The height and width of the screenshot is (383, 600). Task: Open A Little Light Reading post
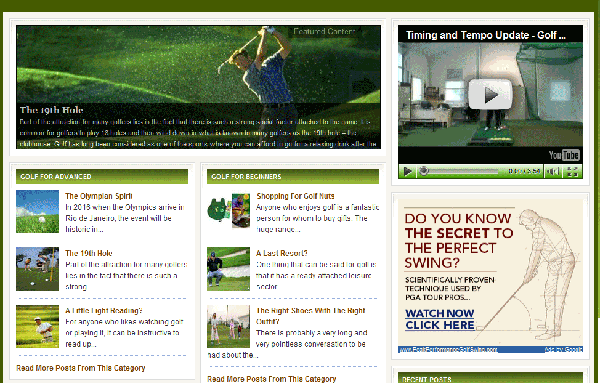(x=104, y=311)
